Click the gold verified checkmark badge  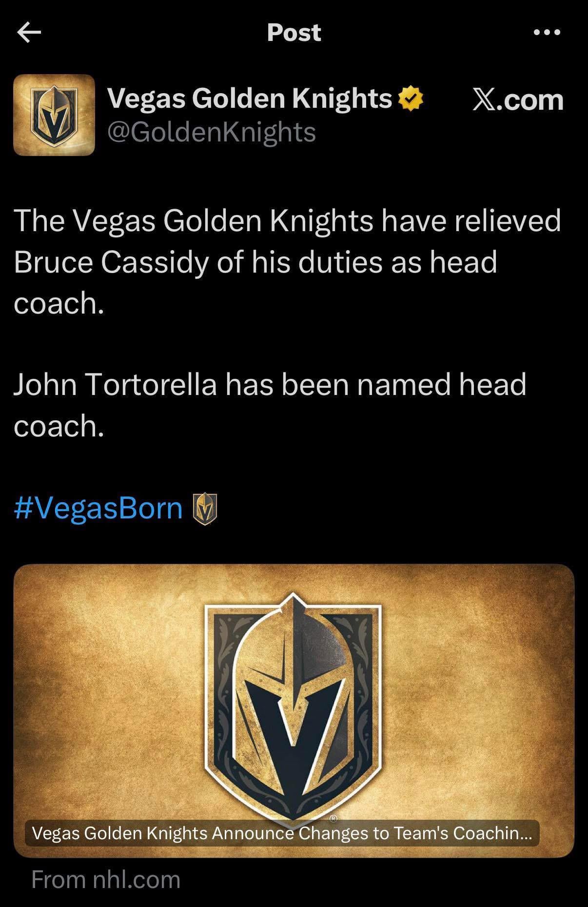point(411,99)
